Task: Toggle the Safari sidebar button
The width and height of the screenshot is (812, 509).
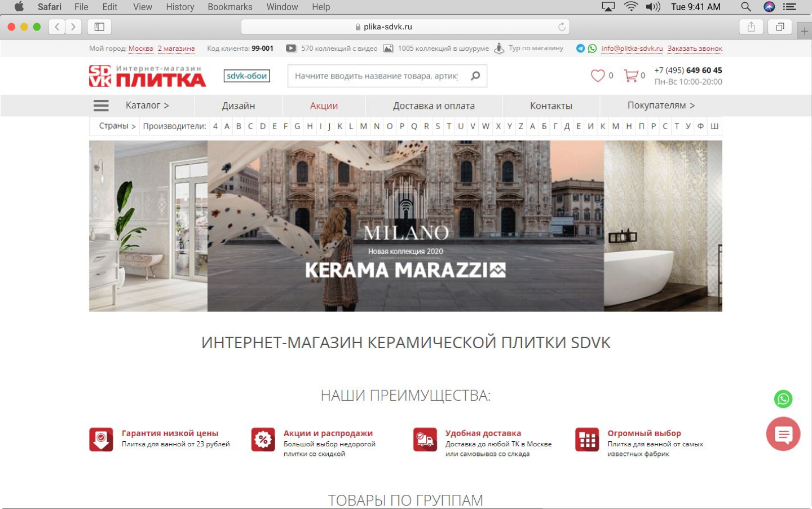Action: coord(99,27)
